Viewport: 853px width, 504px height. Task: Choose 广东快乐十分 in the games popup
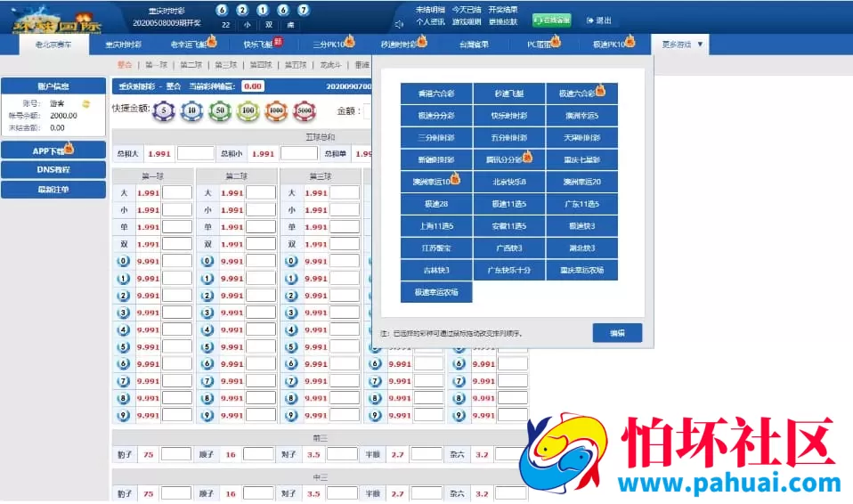pos(509,270)
